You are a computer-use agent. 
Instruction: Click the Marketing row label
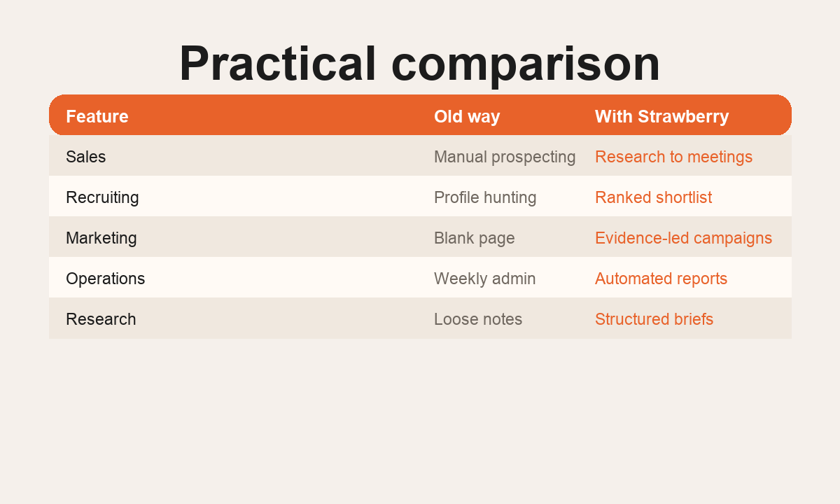point(101,238)
